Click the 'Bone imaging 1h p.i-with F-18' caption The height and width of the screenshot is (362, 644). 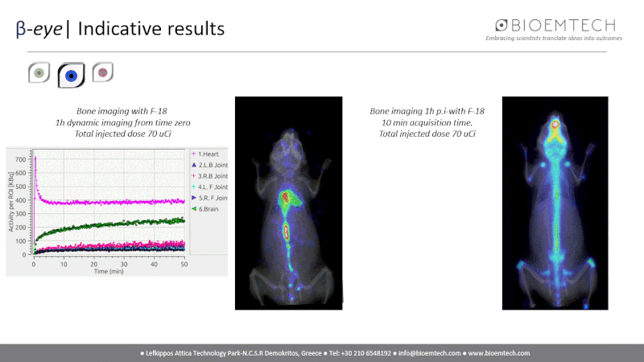(427, 111)
